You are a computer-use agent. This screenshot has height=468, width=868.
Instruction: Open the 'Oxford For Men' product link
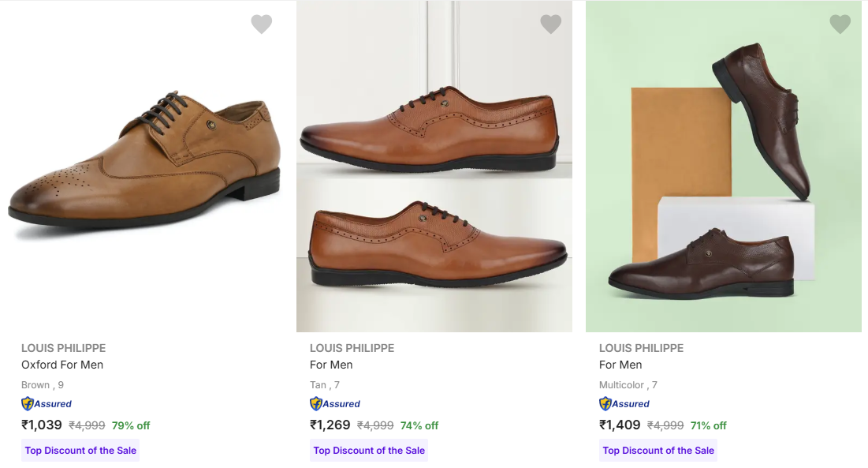pyautogui.click(x=62, y=365)
